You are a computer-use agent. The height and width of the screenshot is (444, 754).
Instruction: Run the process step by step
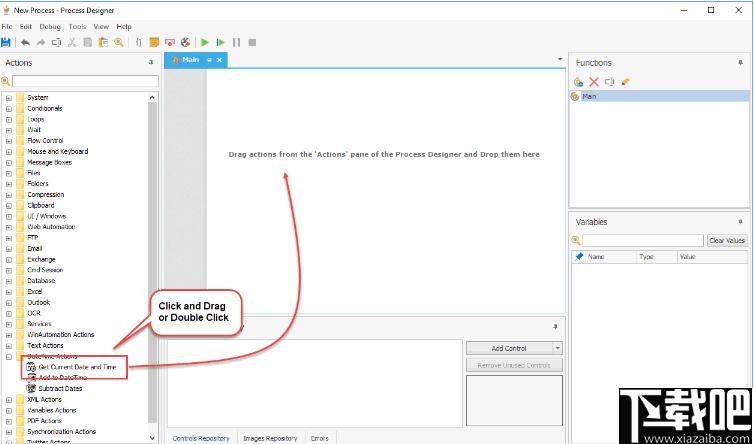click(221, 42)
